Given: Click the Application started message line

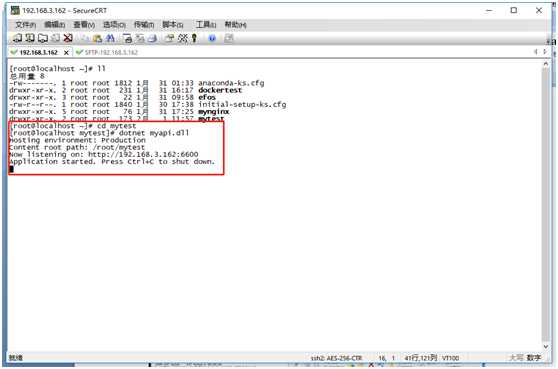Looking at the screenshot, I should (112, 162).
